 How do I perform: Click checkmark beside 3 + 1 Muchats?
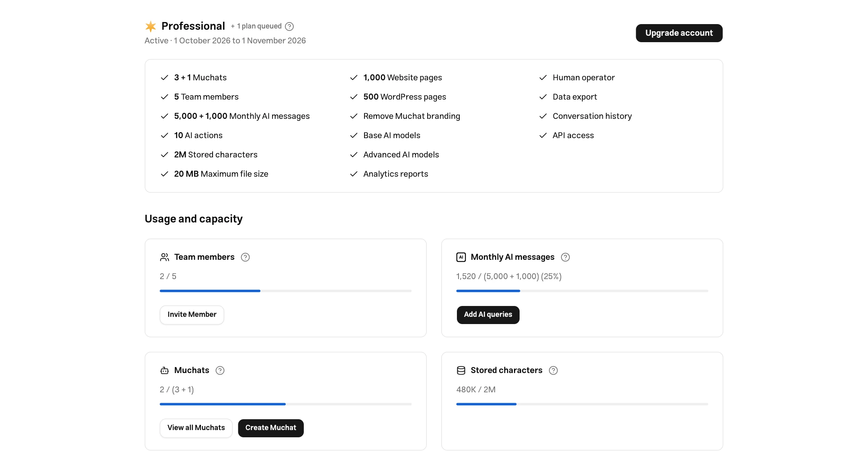[164, 78]
